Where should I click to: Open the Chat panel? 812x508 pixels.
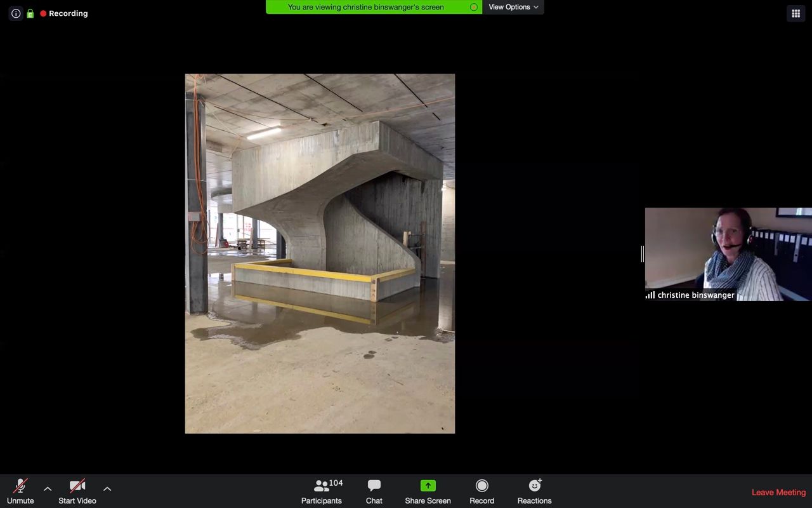pos(374,490)
